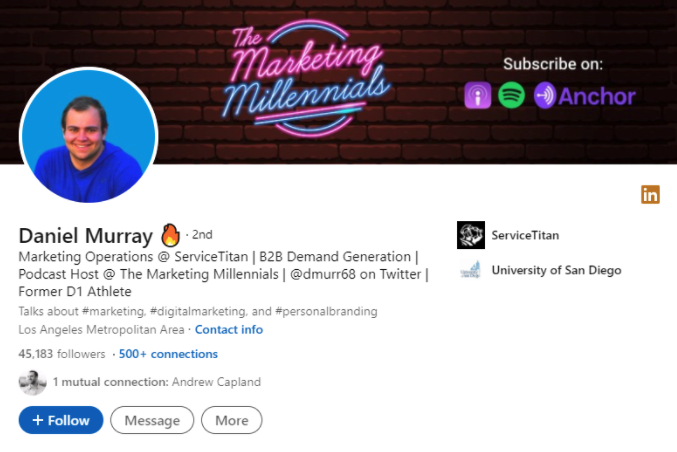Open the 1 mutual connection link
The image size is (677, 452).
tap(157, 382)
